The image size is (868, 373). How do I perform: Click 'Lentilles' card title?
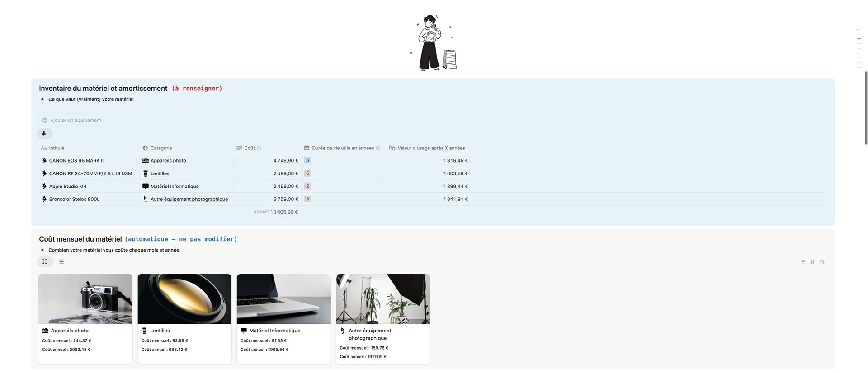point(160,331)
